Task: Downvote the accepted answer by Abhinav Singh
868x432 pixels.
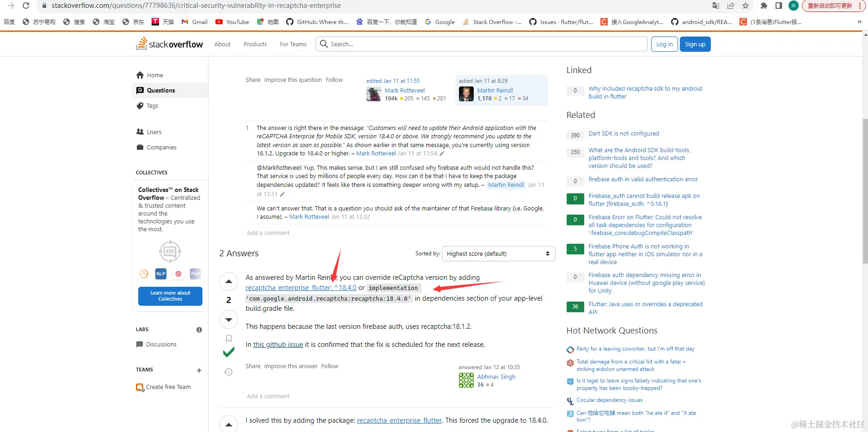Action: coord(229,320)
